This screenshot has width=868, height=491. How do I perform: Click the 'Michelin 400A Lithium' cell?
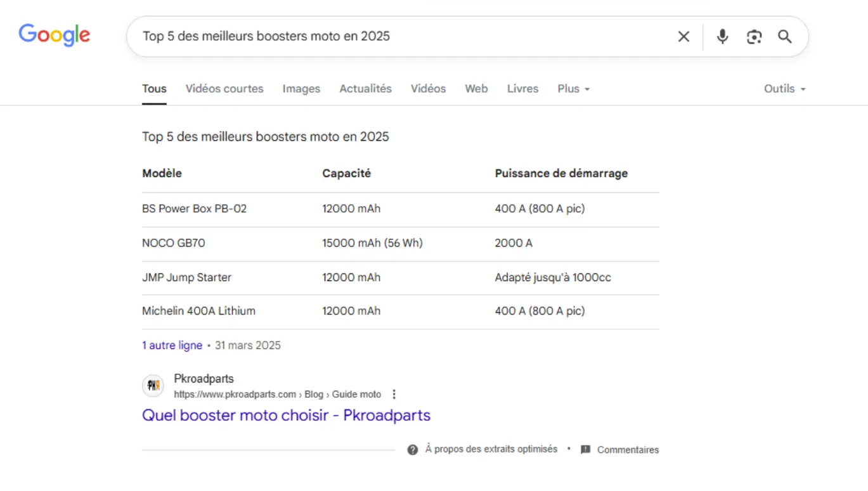point(198,311)
